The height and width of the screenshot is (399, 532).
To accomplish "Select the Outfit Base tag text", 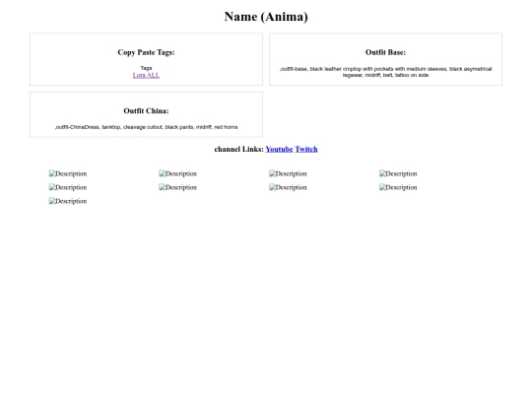I will point(385,72).
